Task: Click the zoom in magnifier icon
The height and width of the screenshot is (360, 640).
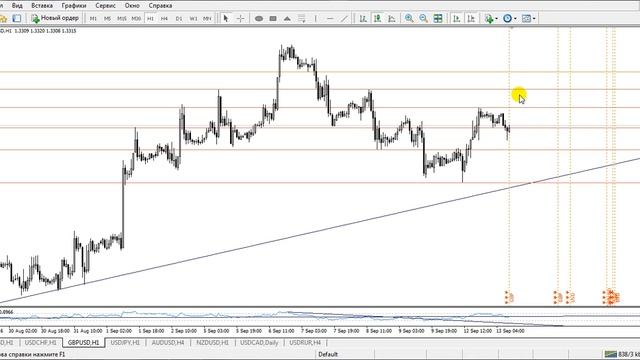Action: (x=409, y=18)
